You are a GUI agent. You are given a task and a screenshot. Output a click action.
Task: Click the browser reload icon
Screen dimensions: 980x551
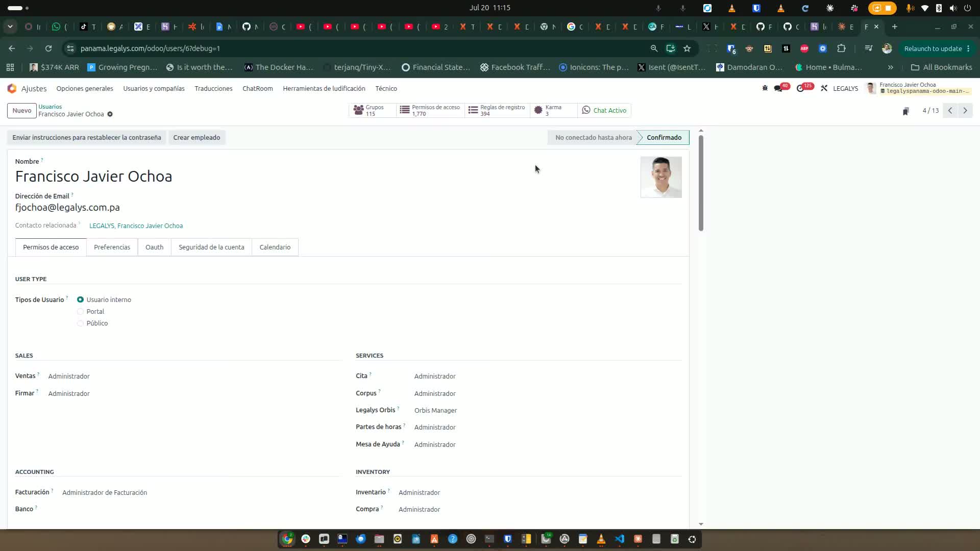click(48, 48)
